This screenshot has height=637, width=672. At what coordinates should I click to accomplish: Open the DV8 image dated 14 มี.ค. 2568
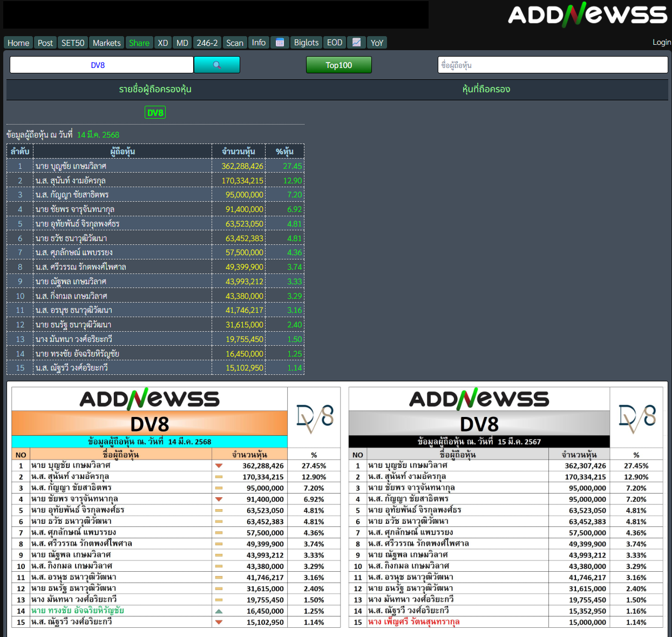pyautogui.click(x=176, y=507)
